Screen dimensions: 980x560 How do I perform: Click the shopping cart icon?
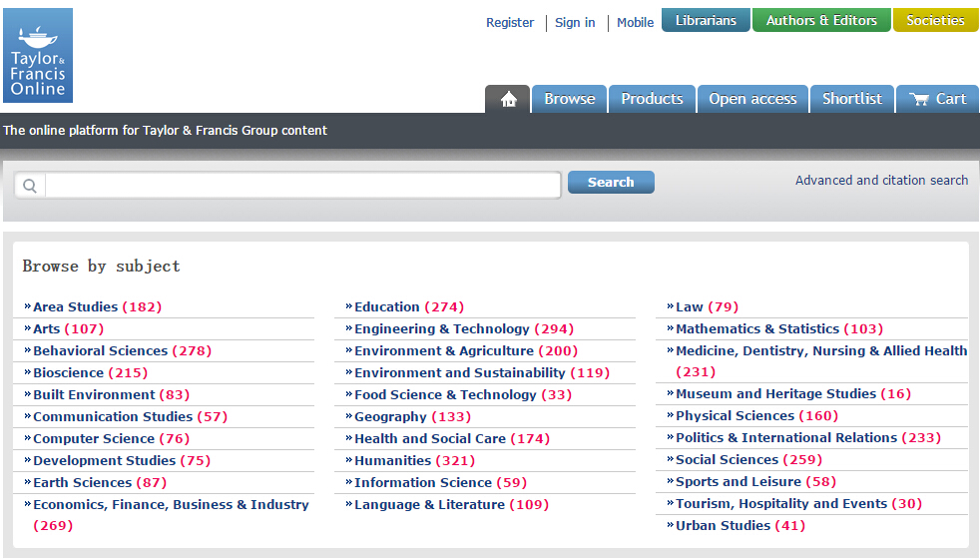[x=919, y=99]
